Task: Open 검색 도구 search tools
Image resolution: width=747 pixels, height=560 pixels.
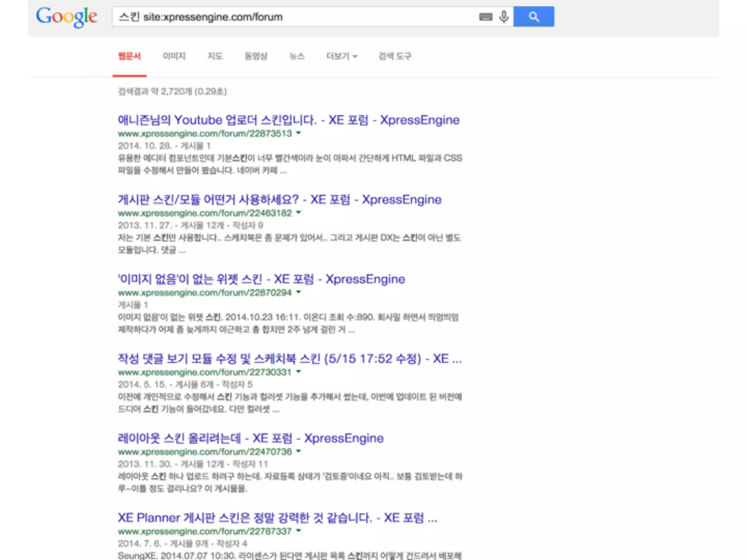Action: pos(395,56)
